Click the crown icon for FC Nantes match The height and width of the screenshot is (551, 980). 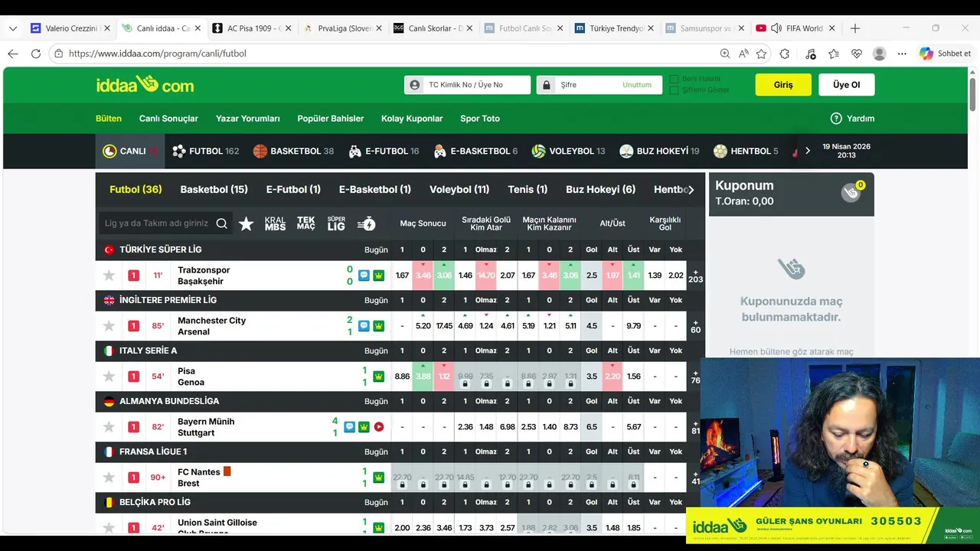coord(378,478)
